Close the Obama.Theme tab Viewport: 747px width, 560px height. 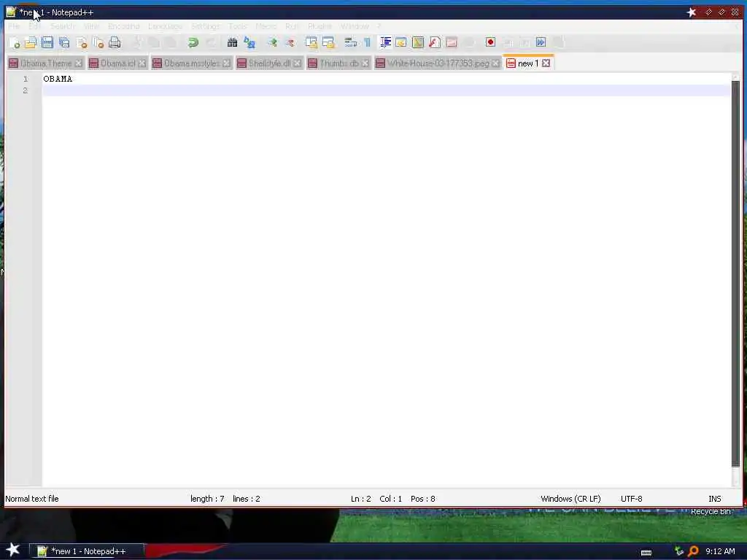tap(78, 63)
